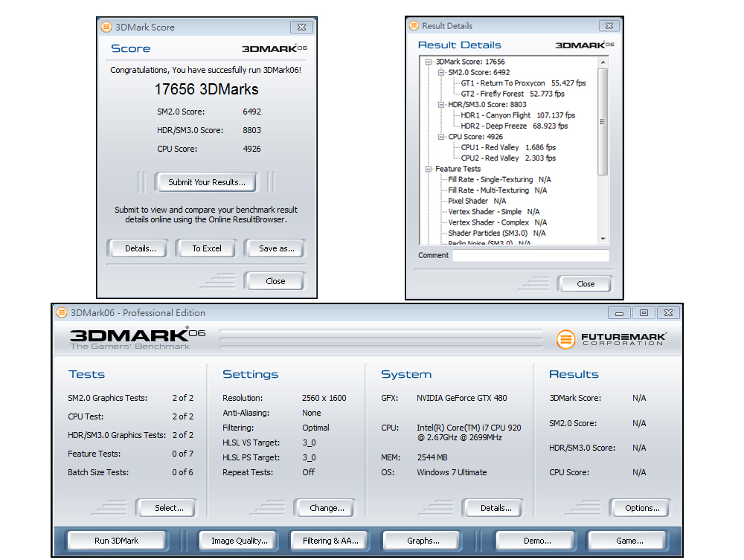The image size is (744, 560).
Task: Focus the Comment input field
Action: point(530,256)
